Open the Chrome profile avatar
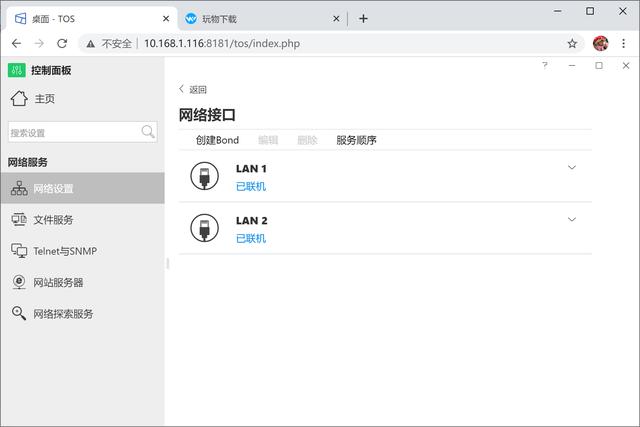Viewport: 640px width, 427px height. (x=600, y=44)
